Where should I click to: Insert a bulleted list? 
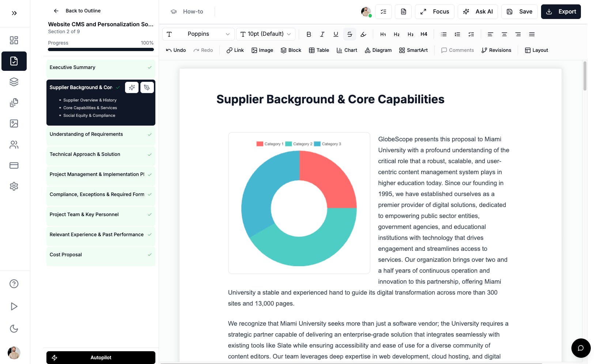[443, 34]
